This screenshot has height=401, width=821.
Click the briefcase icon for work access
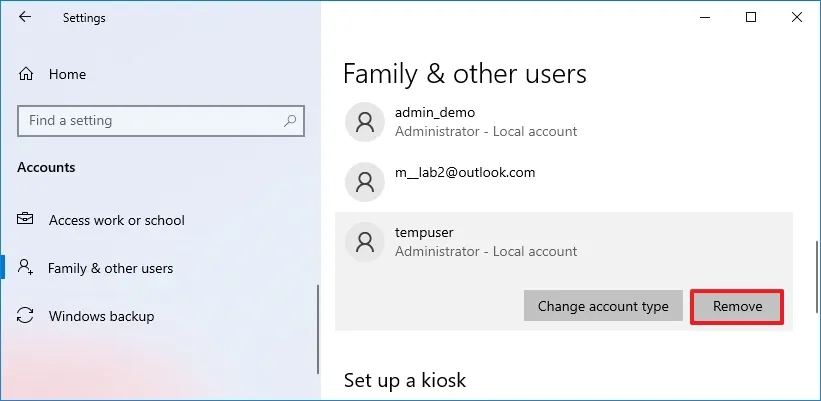point(25,219)
